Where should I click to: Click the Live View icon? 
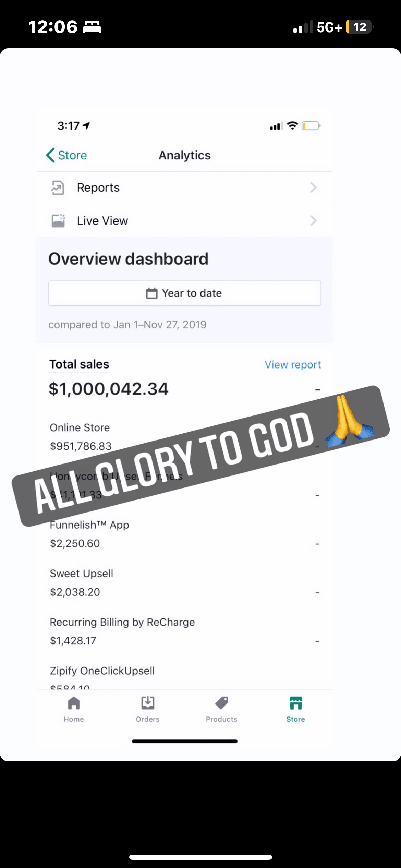pos(58,221)
